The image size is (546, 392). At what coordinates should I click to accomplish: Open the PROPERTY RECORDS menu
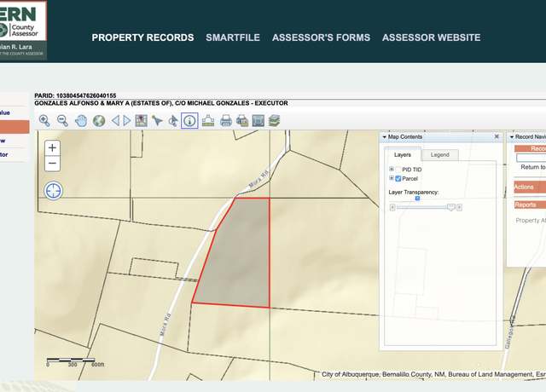pos(142,37)
